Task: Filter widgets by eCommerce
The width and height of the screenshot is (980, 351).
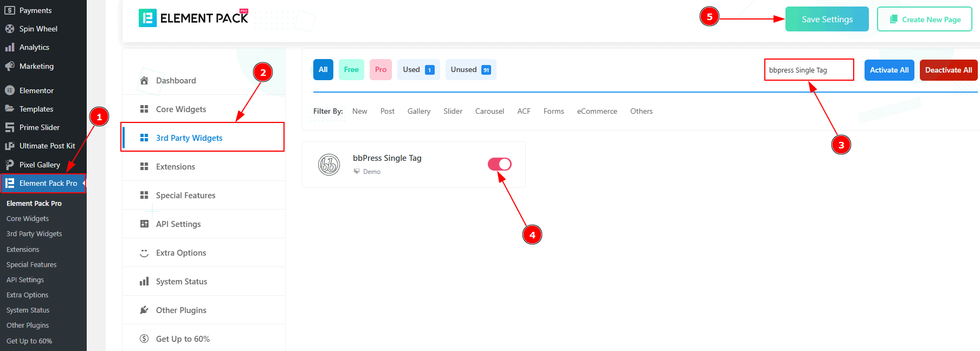Action: [x=597, y=111]
